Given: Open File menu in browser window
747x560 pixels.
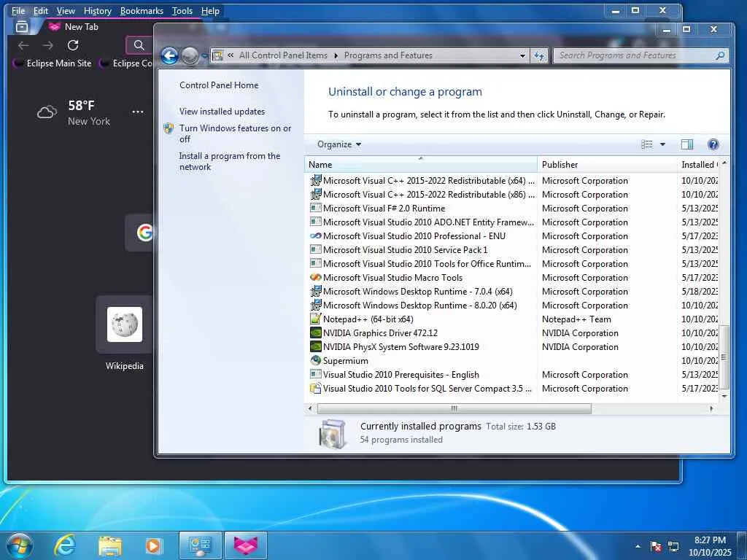Looking at the screenshot, I should (x=18, y=10).
